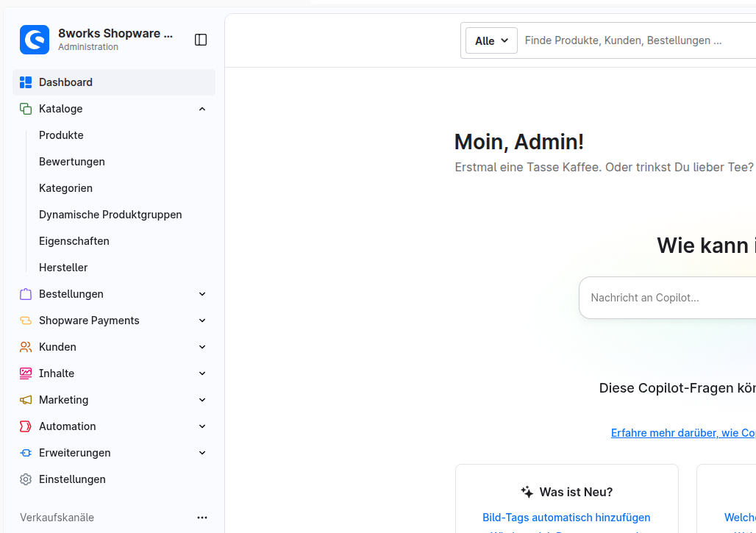Click the Dashboard grid icon
This screenshot has height=533, width=756.
tap(26, 82)
